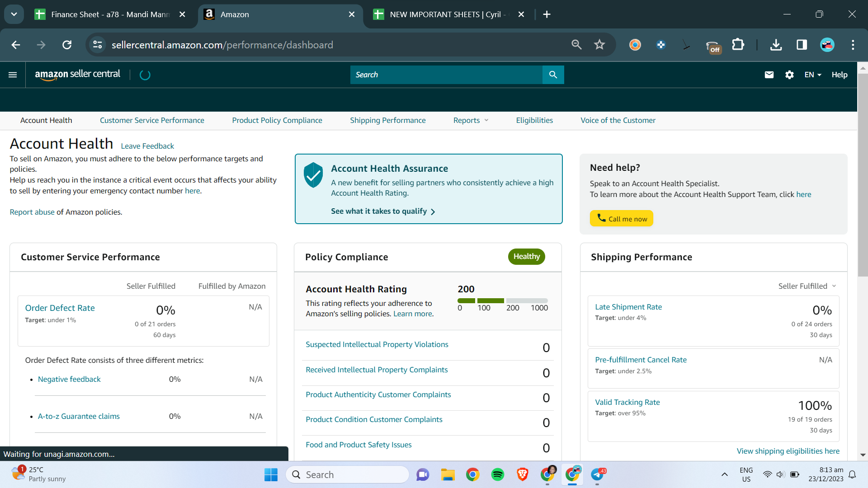Click the browser forward arrow
This screenshot has height=488, width=868.
(41, 45)
